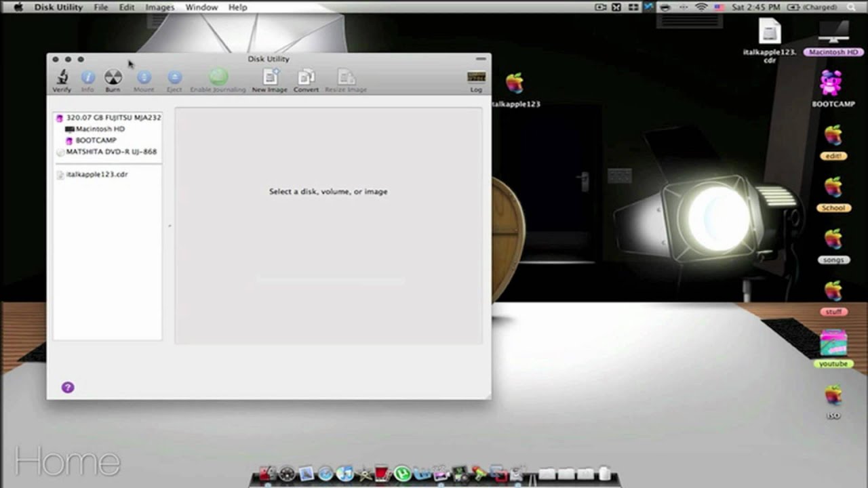Click the US flag input source icon

tap(719, 7)
